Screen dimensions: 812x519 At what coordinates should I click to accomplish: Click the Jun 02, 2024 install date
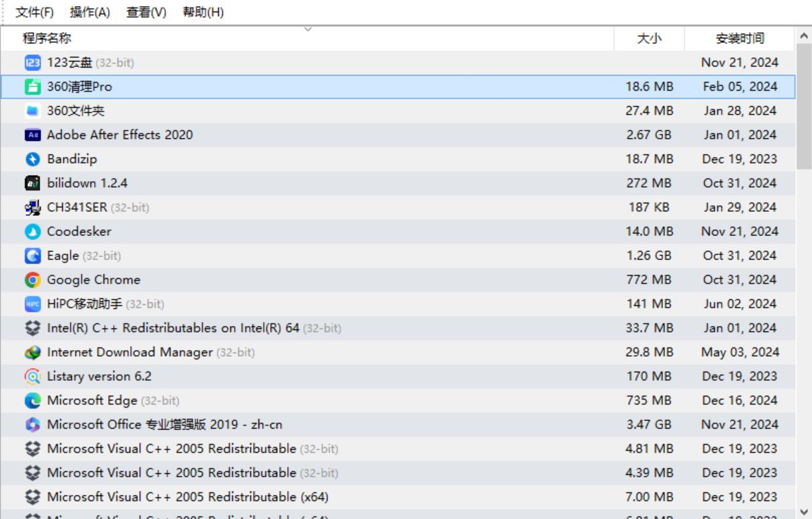740,304
